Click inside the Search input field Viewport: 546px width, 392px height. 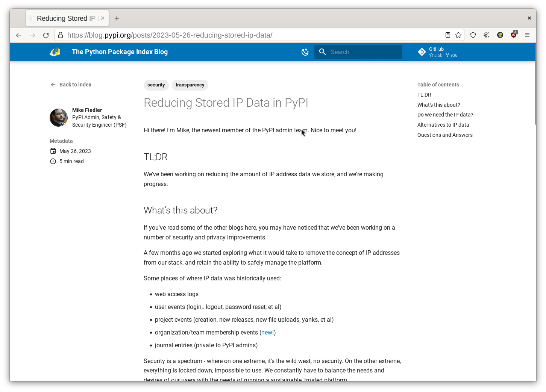coord(358,52)
